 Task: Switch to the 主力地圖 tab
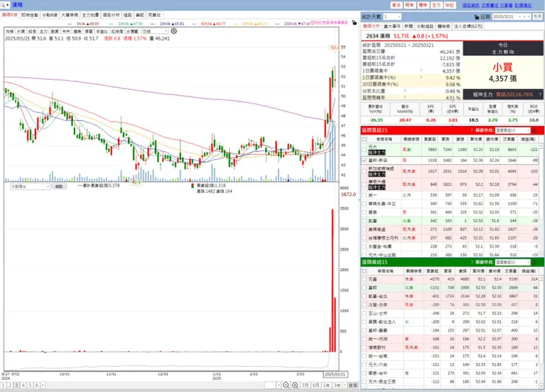click(91, 15)
